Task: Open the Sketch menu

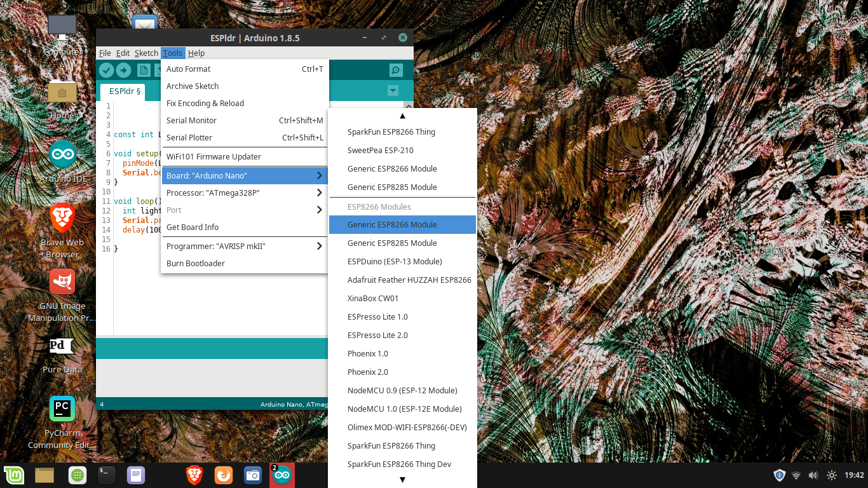Action: click(146, 53)
